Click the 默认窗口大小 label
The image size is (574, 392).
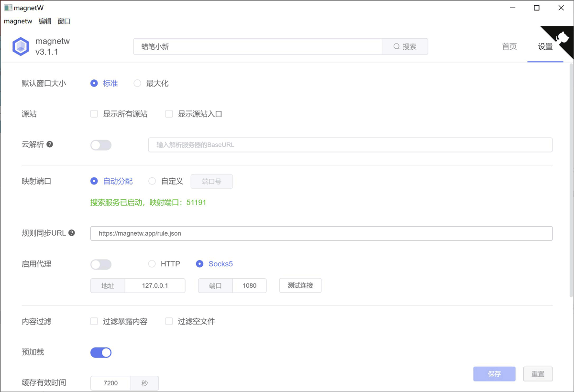click(x=44, y=83)
